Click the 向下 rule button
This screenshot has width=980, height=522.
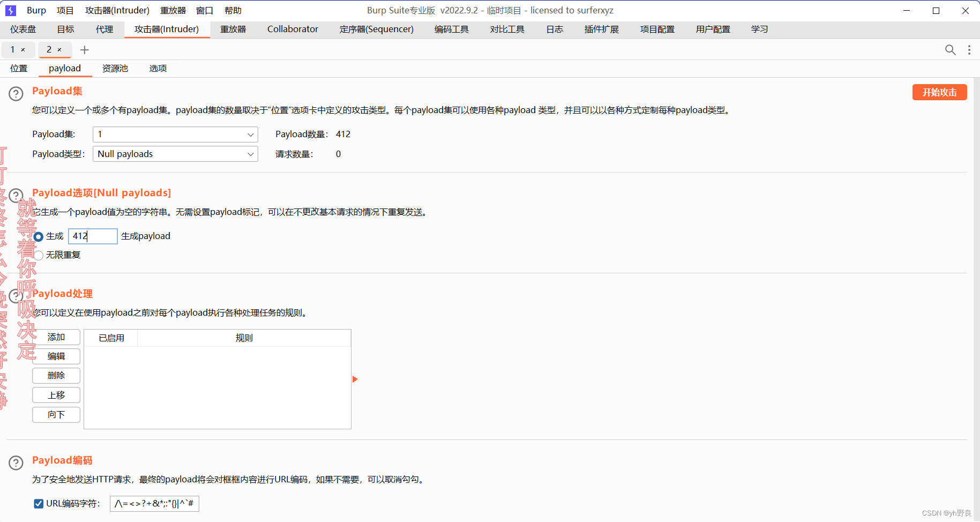(56, 415)
